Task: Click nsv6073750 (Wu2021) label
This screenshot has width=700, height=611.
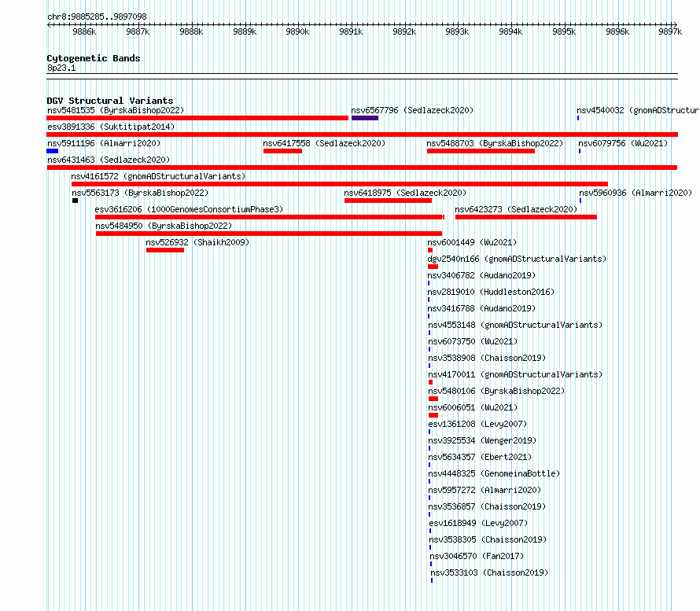Action: click(473, 341)
